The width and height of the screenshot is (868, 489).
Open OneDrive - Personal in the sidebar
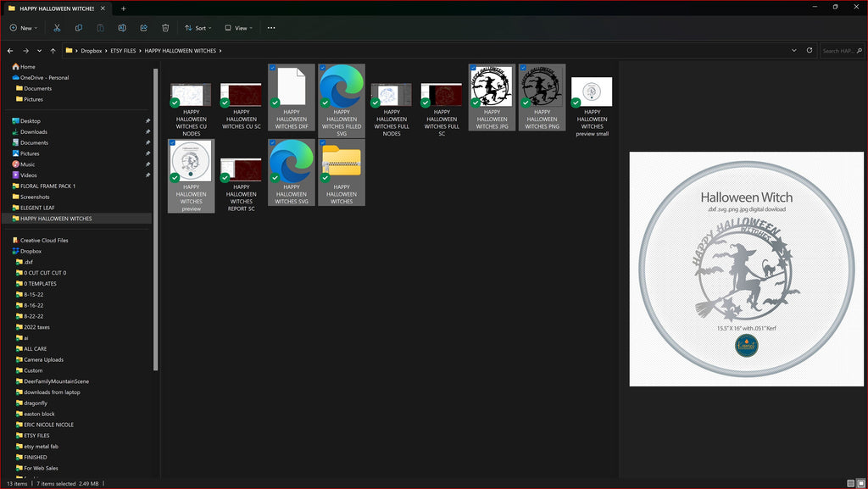[x=44, y=77]
